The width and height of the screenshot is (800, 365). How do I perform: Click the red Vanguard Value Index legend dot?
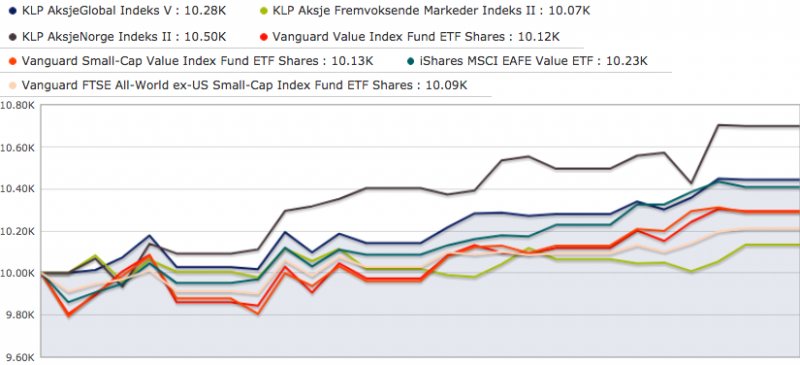(x=263, y=37)
